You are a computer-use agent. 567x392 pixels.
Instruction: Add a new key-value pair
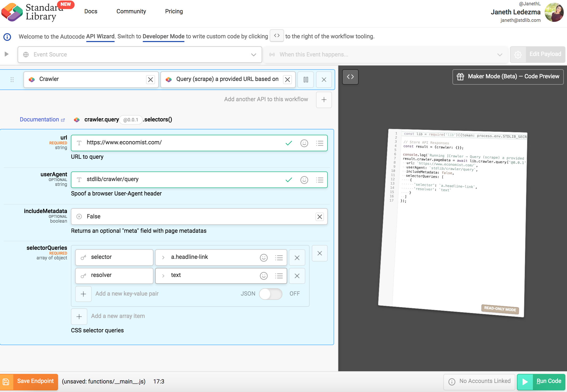pyautogui.click(x=83, y=294)
